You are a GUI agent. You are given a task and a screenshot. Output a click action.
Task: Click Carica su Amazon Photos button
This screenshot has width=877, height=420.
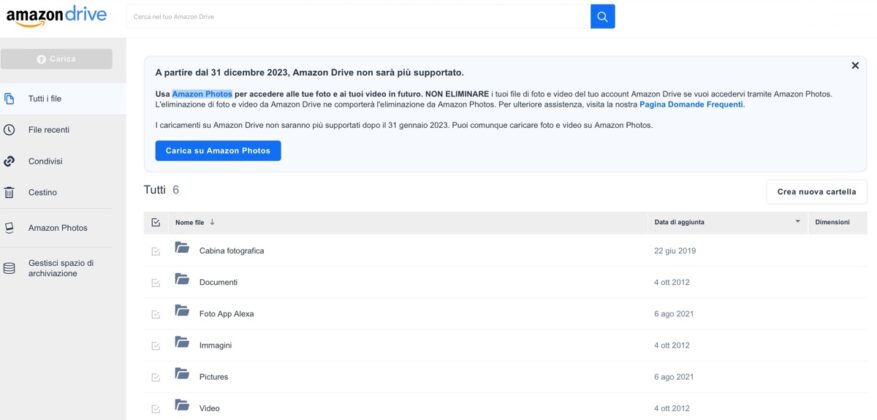click(218, 151)
